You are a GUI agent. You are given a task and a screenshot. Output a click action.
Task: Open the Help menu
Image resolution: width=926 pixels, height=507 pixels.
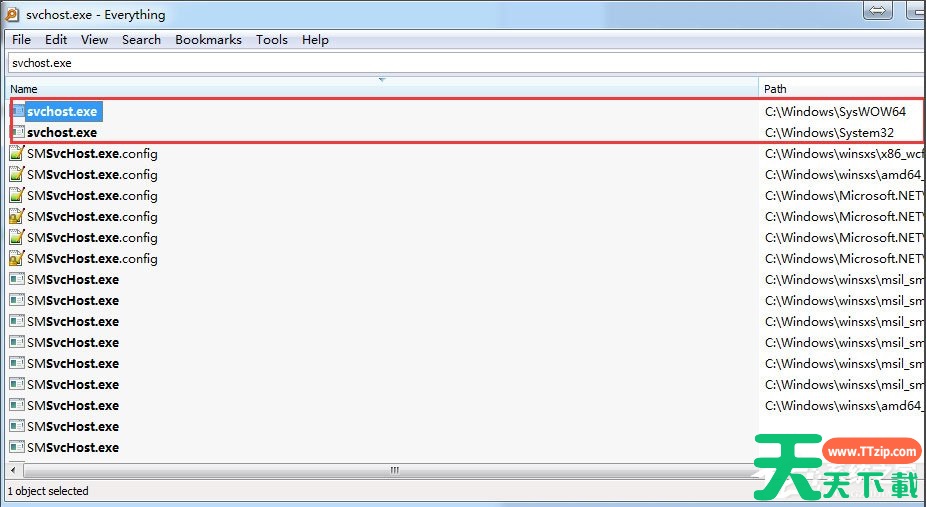(315, 40)
